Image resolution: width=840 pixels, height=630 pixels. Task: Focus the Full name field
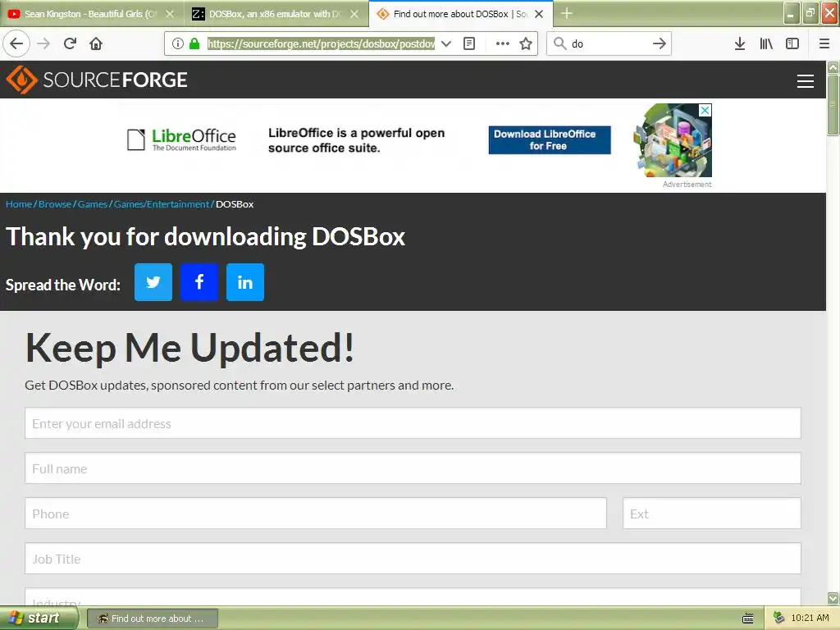tap(413, 468)
